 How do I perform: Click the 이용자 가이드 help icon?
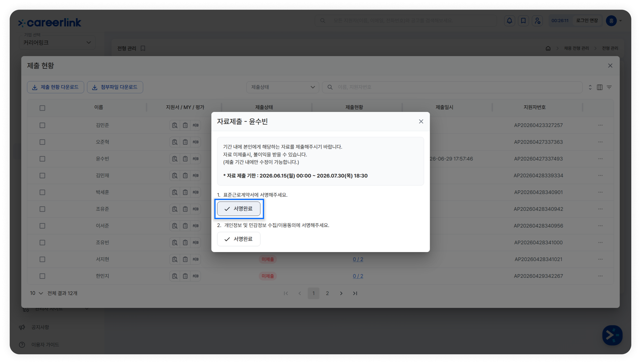coord(22,345)
